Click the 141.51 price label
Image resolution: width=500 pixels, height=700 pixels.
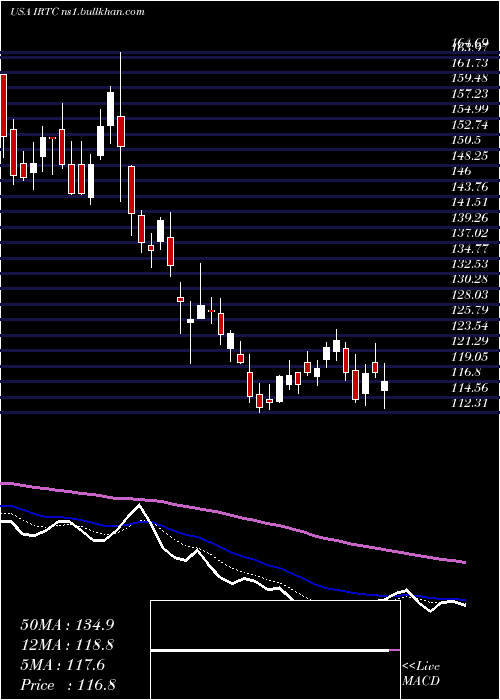click(470, 202)
